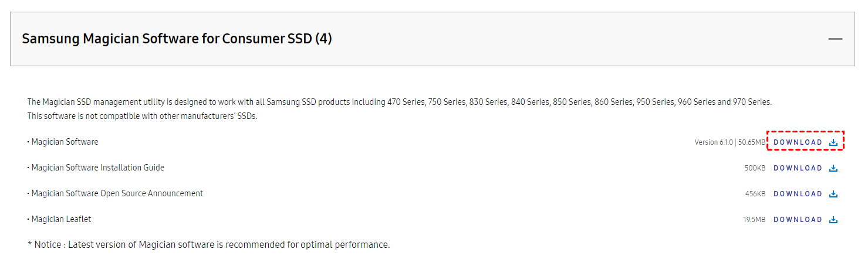Click the DOWNLOAD text link for Magician Software
The height and width of the screenshot is (266, 868).
pyautogui.click(x=798, y=142)
